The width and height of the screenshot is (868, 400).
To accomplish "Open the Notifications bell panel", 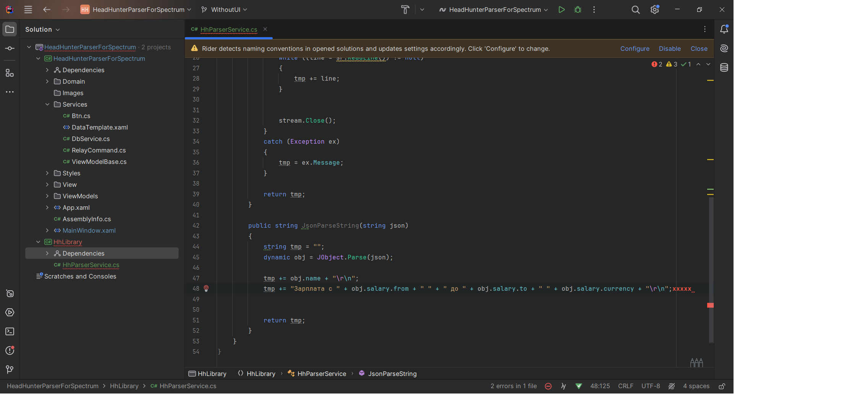I will click(724, 29).
